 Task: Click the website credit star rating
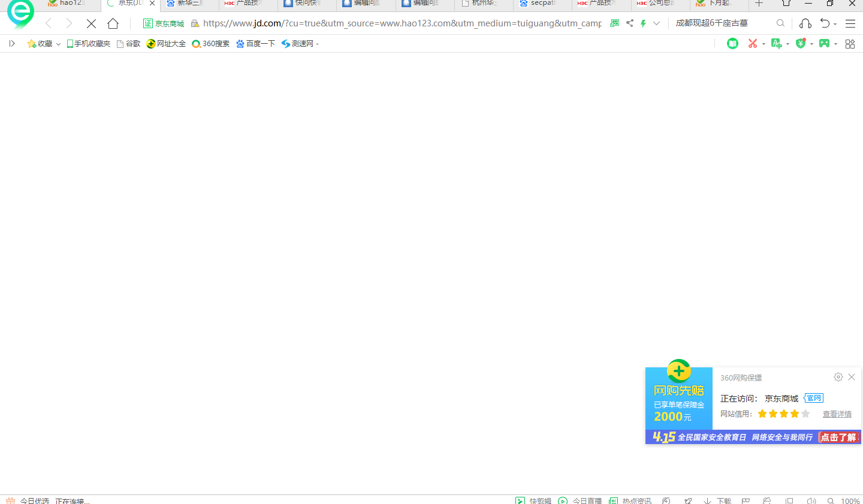(784, 414)
